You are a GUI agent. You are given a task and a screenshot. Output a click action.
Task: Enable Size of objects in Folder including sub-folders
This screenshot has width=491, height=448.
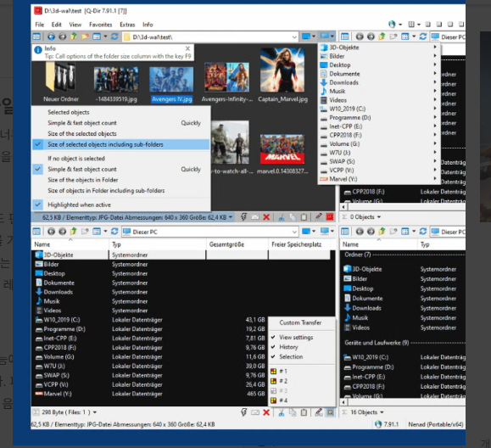coord(121,190)
